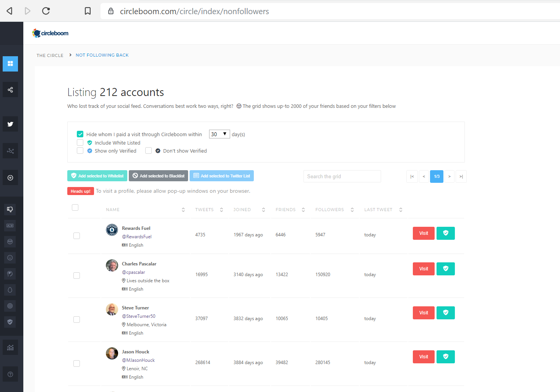The height and width of the screenshot is (392, 560).
Task: Whitelist Rewards Fuel with the shield button
Action: 446,233
